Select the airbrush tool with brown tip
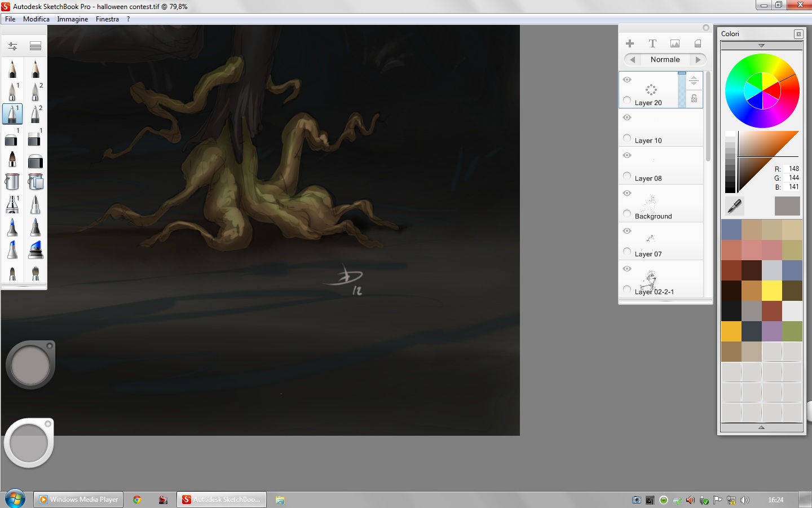This screenshot has height=508, width=812. coord(12,160)
